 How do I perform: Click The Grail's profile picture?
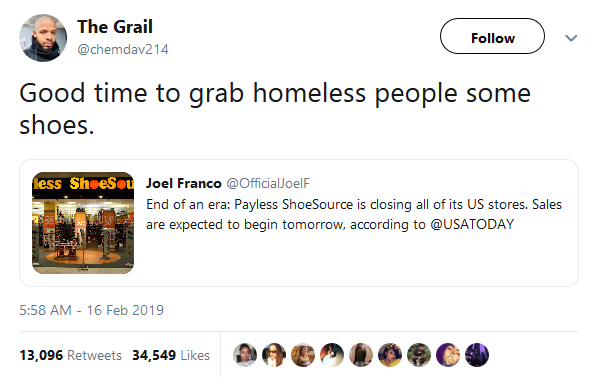(43, 38)
